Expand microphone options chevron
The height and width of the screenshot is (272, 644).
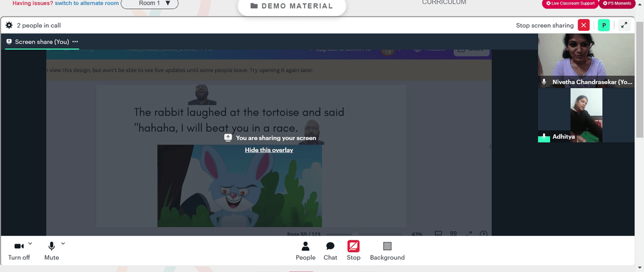tap(63, 243)
